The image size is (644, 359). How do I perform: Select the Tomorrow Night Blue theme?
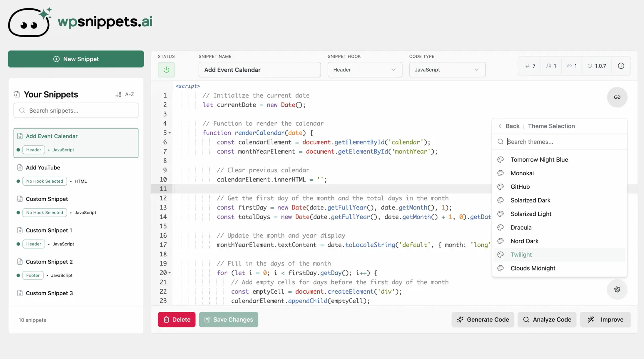tap(559, 160)
